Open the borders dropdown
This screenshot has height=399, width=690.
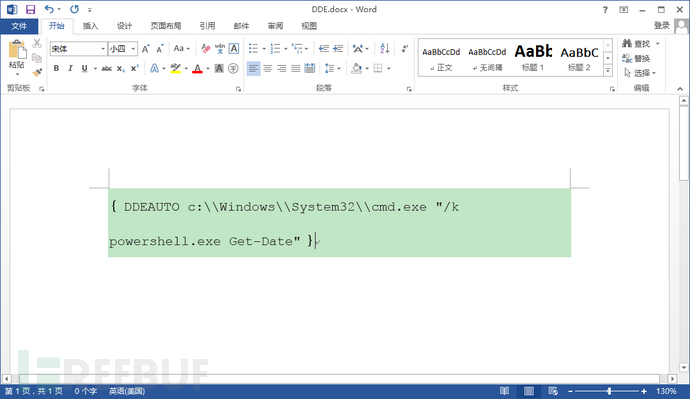pyautogui.click(x=389, y=69)
